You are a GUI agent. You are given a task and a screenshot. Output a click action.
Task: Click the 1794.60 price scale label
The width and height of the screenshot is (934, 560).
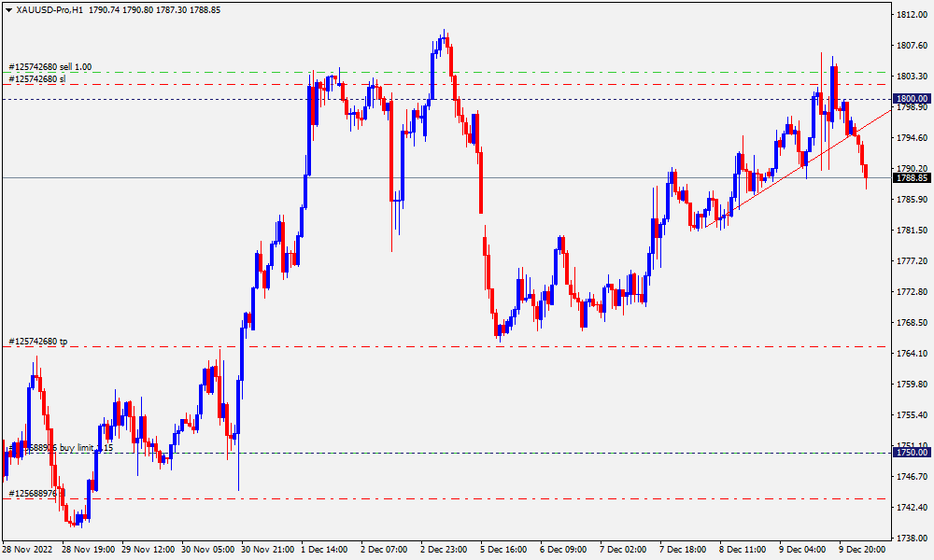tap(912, 137)
